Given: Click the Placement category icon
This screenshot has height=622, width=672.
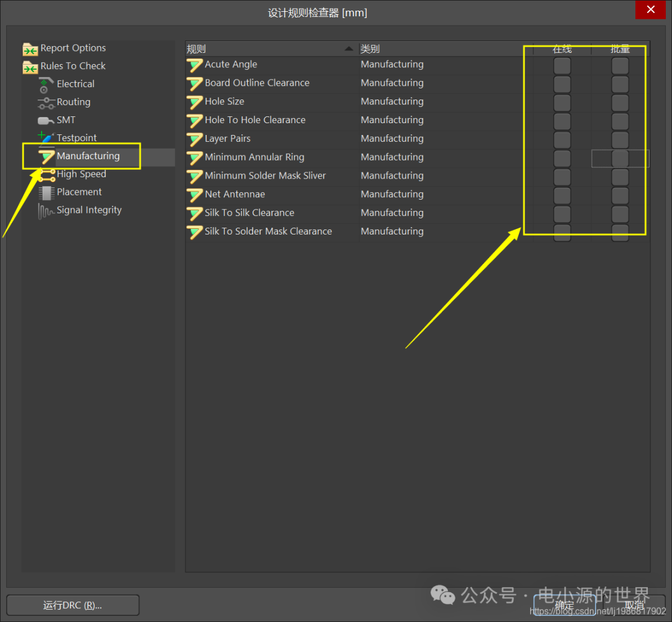Looking at the screenshot, I should click(x=46, y=193).
